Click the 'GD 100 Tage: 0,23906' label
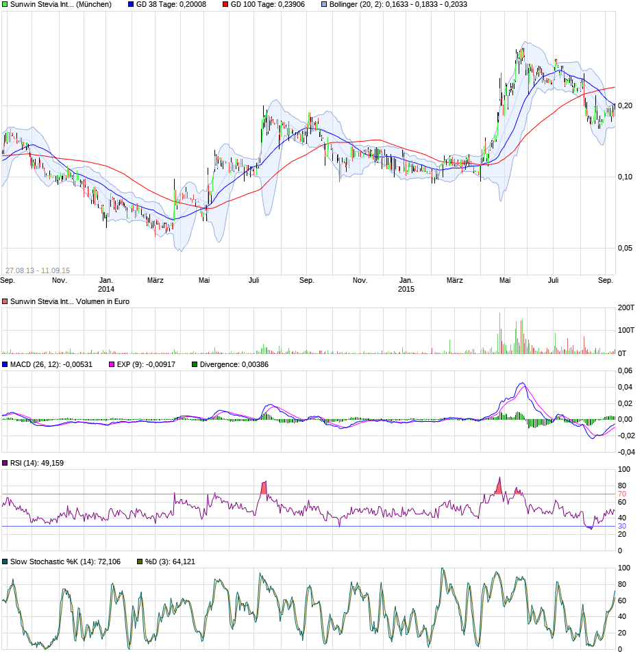This screenshot has width=644, height=656. (x=268, y=5)
